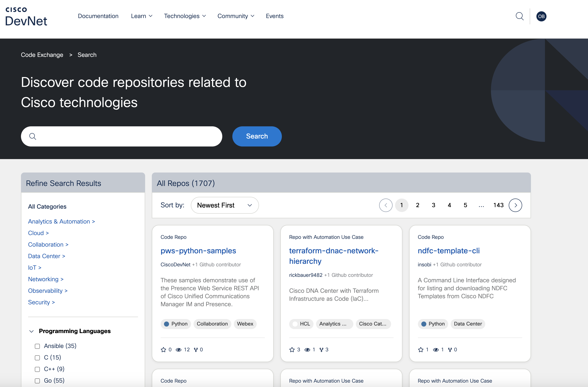Check the Ansible language filter
The width and height of the screenshot is (588, 387).
click(x=37, y=346)
